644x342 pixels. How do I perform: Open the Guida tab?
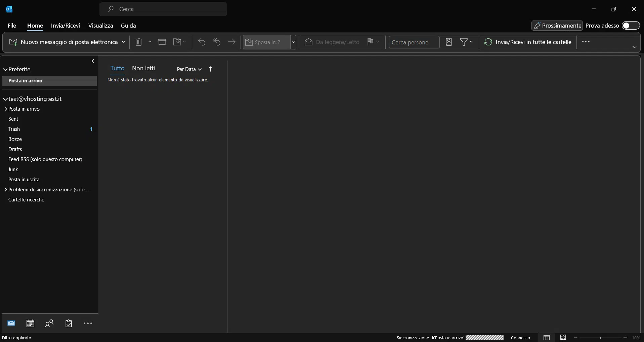pos(128,26)
